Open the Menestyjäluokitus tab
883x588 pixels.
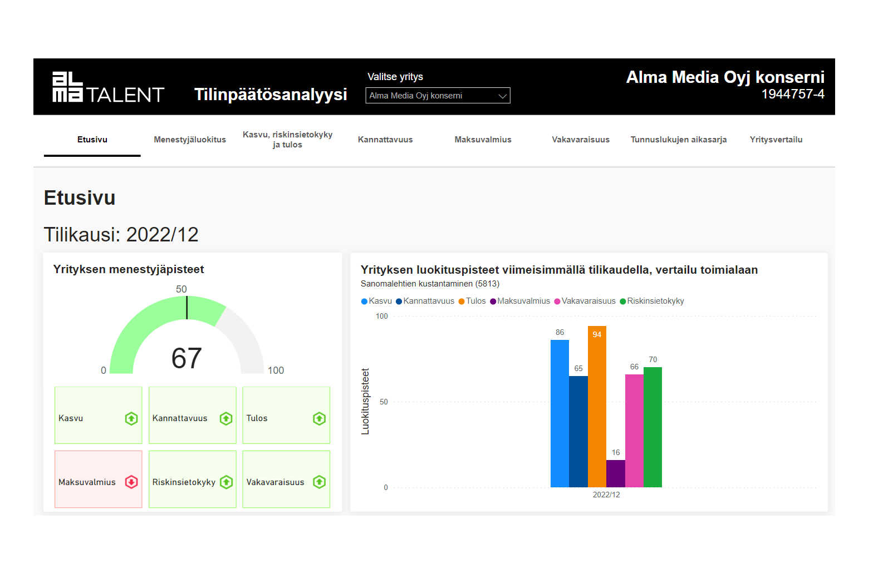pos(190,140)
